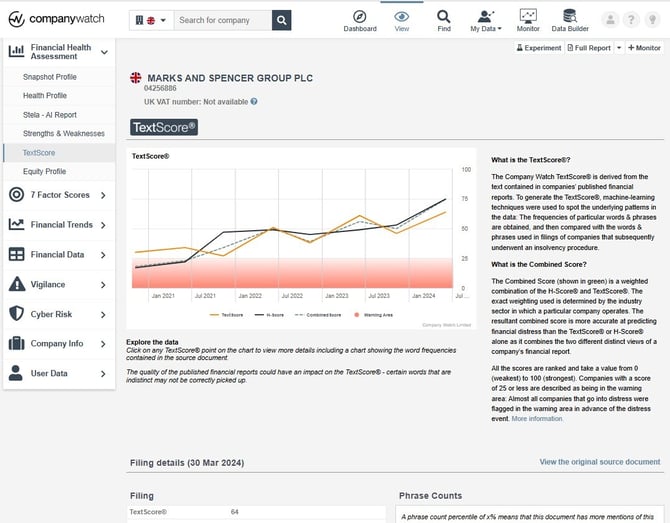Click the Filing details (30 Mar 2024) heading
This screenshot has width=670, height=523.
click(187, 463)
